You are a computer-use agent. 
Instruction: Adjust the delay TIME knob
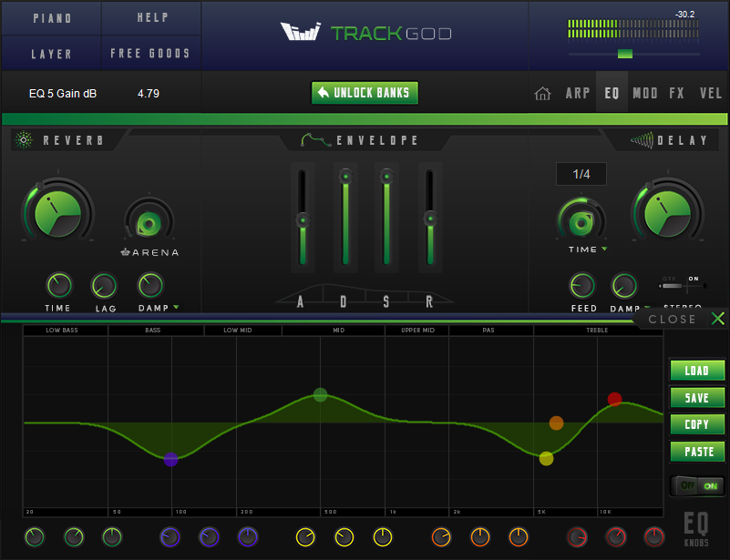coord(581,222)
